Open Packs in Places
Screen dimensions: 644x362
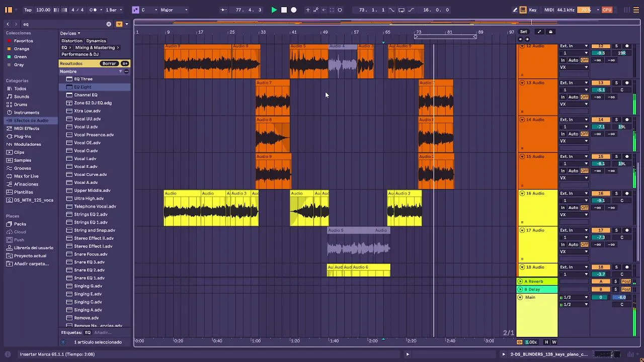[x=20, y=224]
